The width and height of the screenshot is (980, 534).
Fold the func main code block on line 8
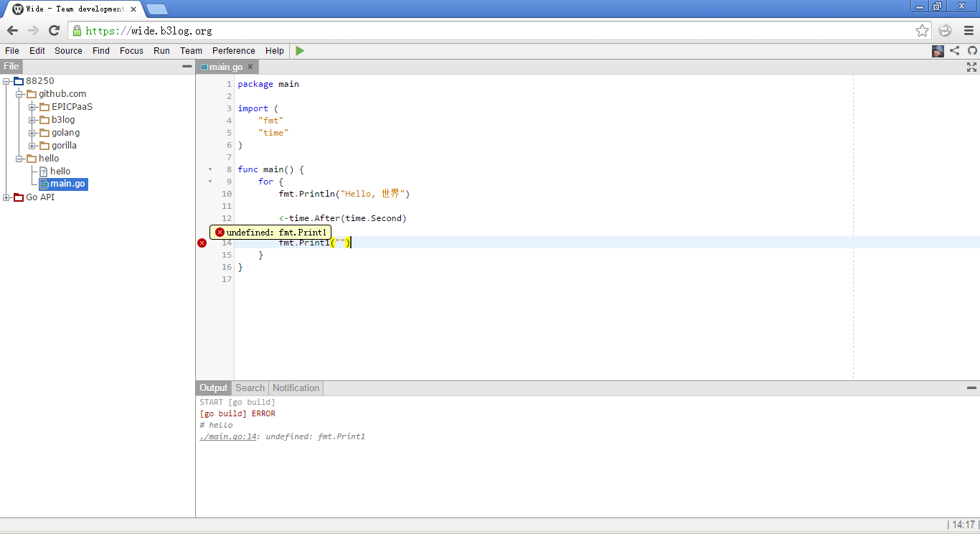coord(210,170)
